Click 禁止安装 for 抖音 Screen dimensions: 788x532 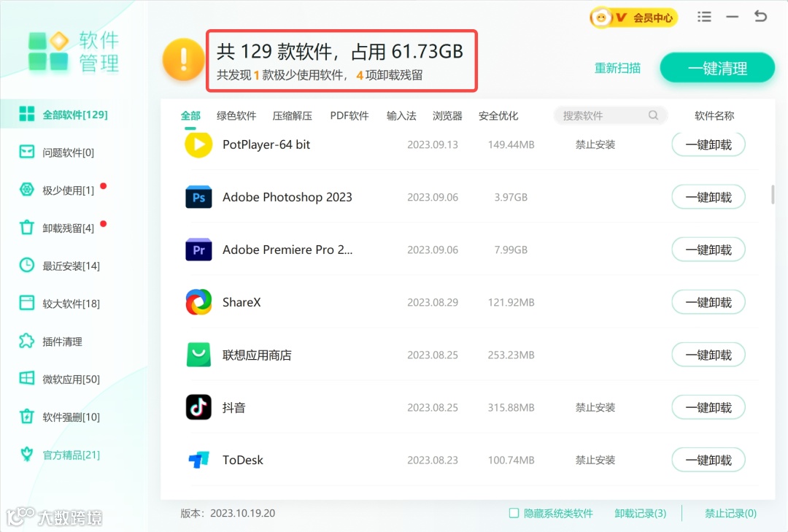point(595,407)
